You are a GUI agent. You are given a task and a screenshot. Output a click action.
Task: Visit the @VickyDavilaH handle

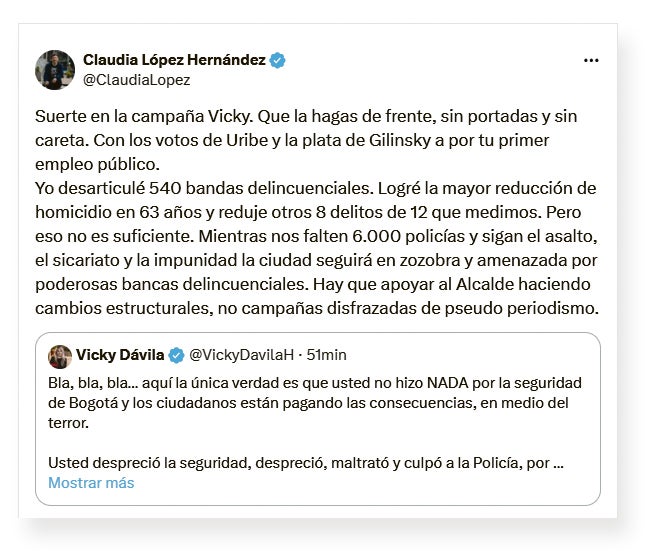[240, 356]
